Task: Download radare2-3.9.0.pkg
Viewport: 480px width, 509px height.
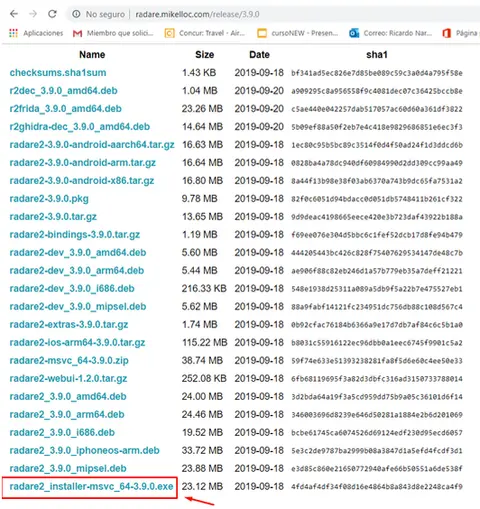Action: pyautogui.click(x=49, y=199)
